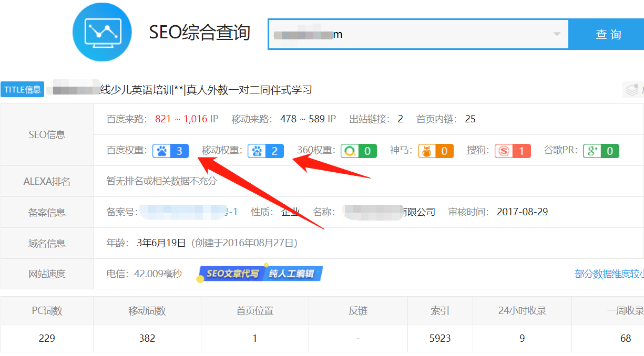Expand the SEO信息 section row

point(47,134)
